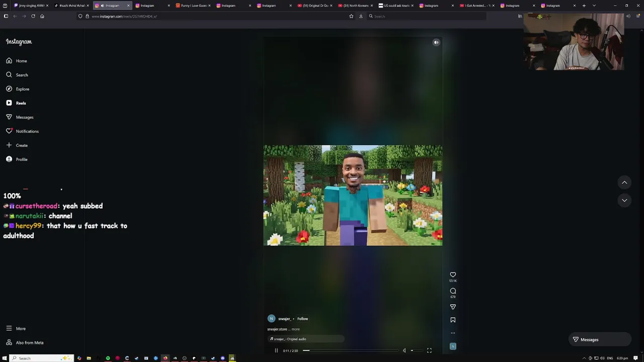Switch to '(31) Original Dr' YouTube tab
The height and width of the screenshot is (362, 644).
315,6
